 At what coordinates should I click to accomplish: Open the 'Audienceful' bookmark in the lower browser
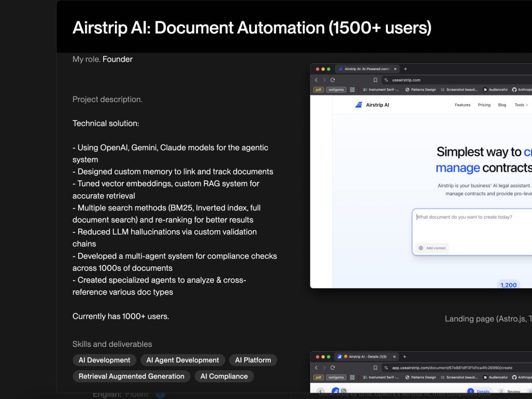point(495,377)
